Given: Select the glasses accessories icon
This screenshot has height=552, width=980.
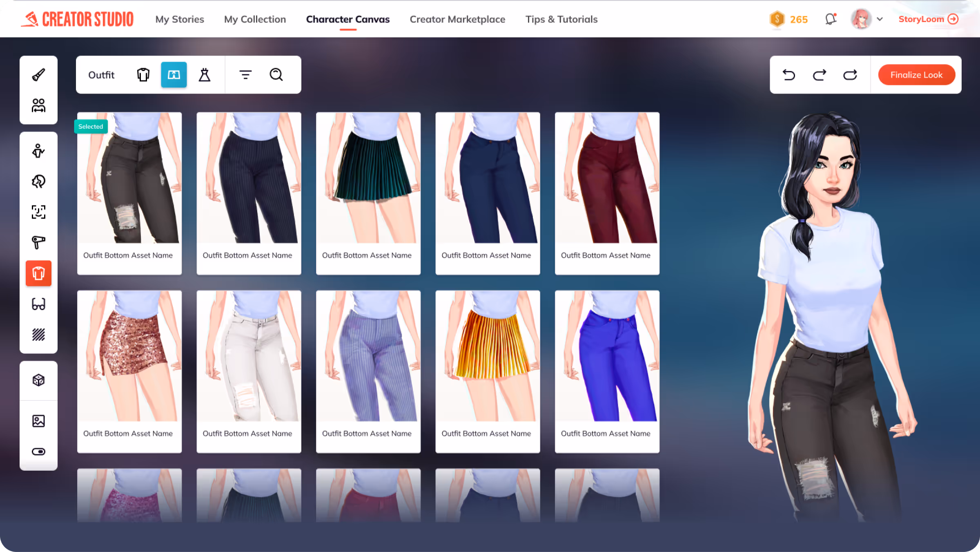Looking at the screenshot, I should click(x=38, y=304).
